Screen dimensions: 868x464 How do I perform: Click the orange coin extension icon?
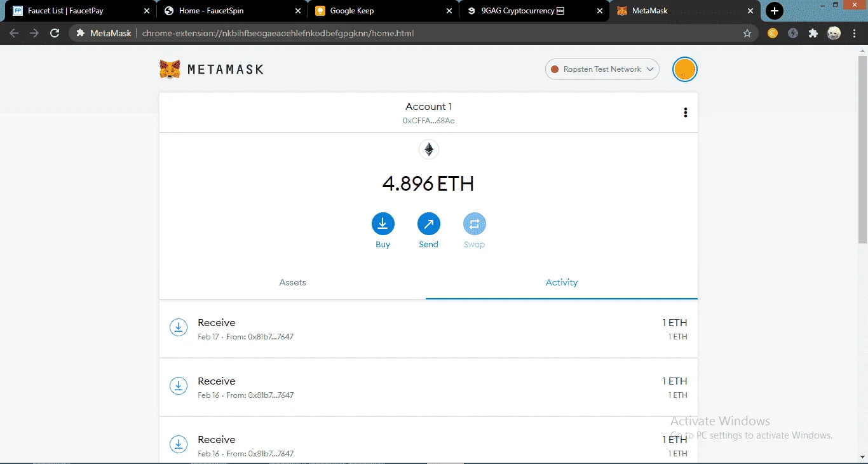[773, 33]
